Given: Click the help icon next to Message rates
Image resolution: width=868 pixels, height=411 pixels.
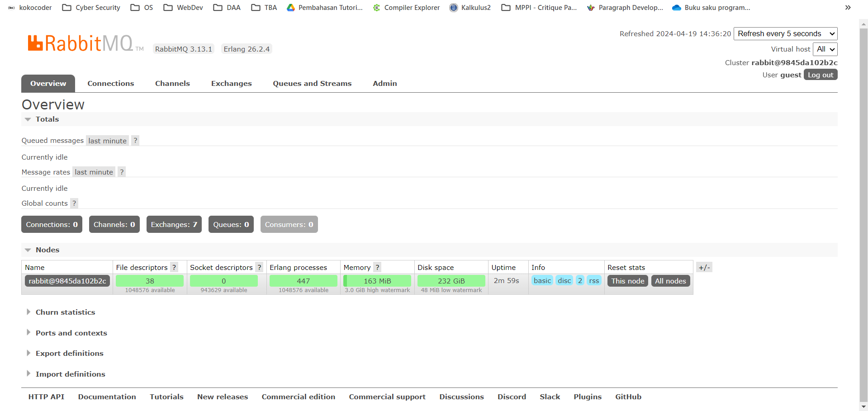Looking at the screenshot, I should tap(122, 172).
